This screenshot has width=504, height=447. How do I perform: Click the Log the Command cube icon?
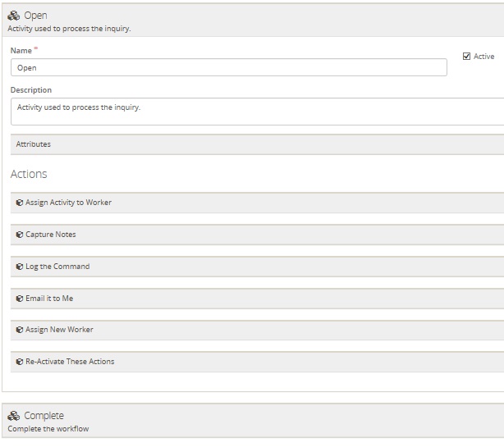(x=20, y=267)
